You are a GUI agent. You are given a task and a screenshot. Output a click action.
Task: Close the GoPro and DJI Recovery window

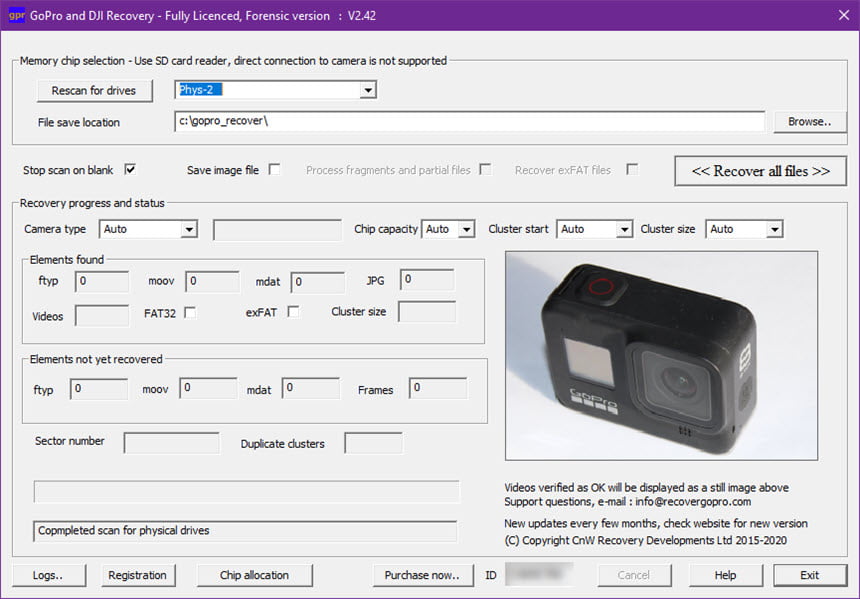coord(844,15)
